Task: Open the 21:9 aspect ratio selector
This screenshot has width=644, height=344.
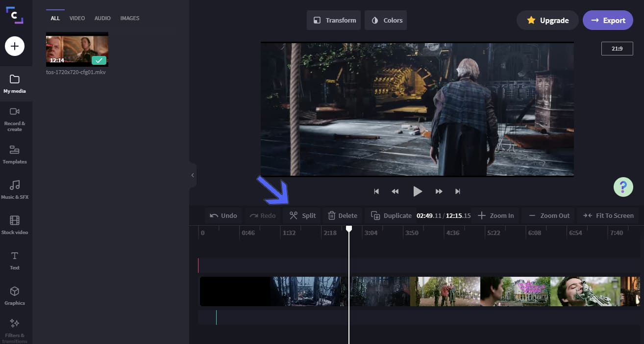Action: pos(617,49)
